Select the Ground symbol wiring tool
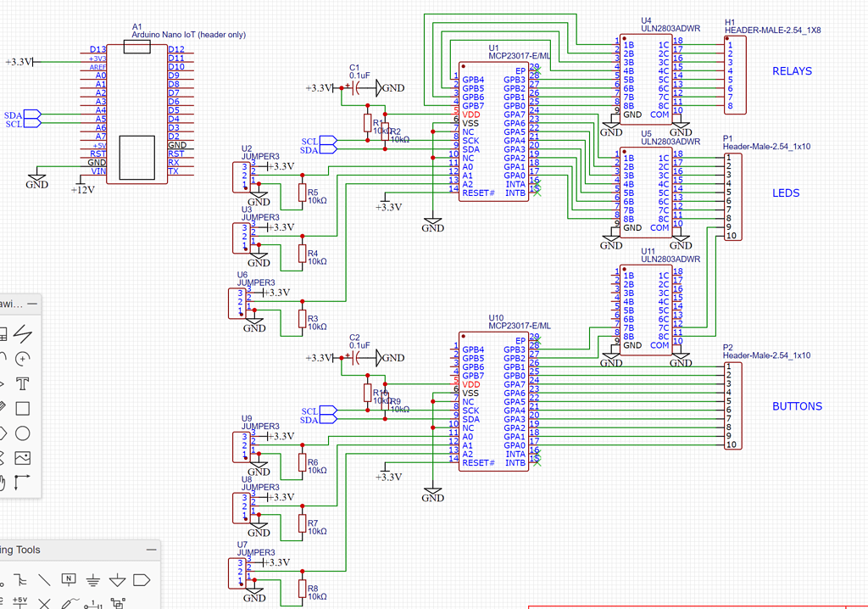Screen dimensions: 868x609 point(93,579)
